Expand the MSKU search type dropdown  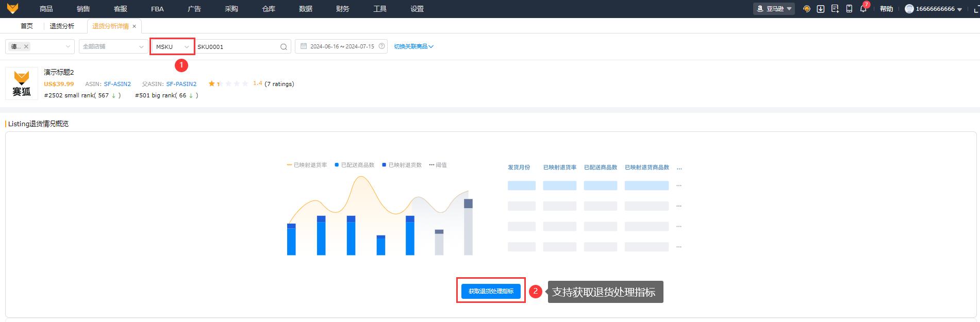coord(172,47)
